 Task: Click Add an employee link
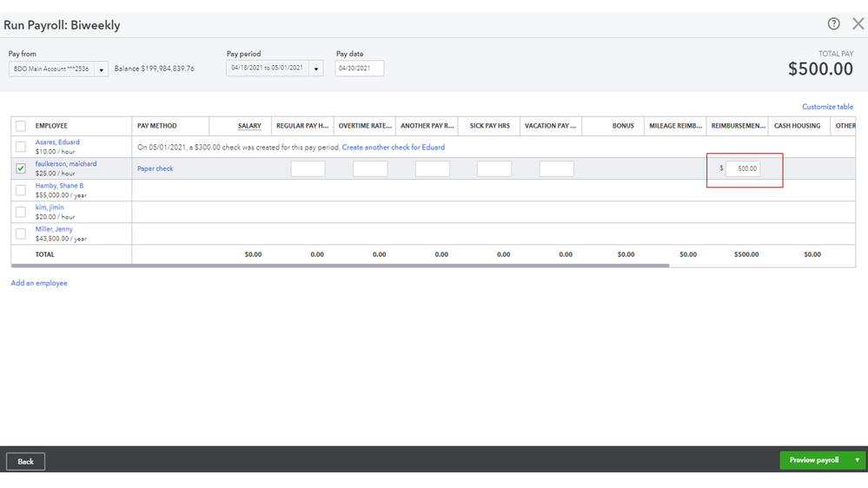(x=39, y=283)
